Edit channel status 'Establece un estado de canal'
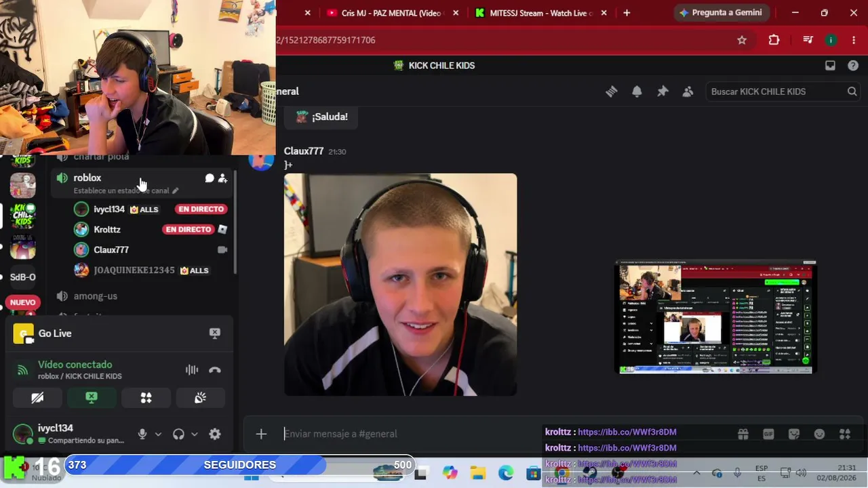 (126, 191)
